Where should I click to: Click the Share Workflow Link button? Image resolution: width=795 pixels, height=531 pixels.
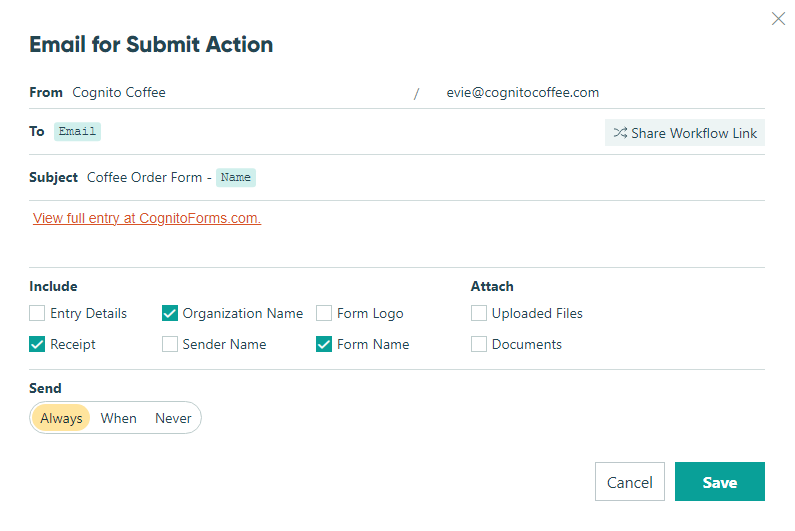tap(684, 133)
